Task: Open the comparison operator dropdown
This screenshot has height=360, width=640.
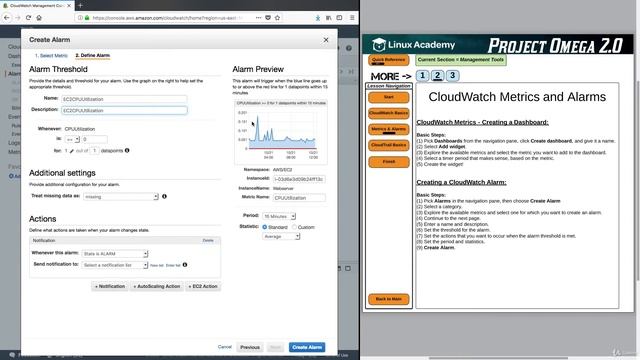Action: pyautogui.click(x=72, y=139)
